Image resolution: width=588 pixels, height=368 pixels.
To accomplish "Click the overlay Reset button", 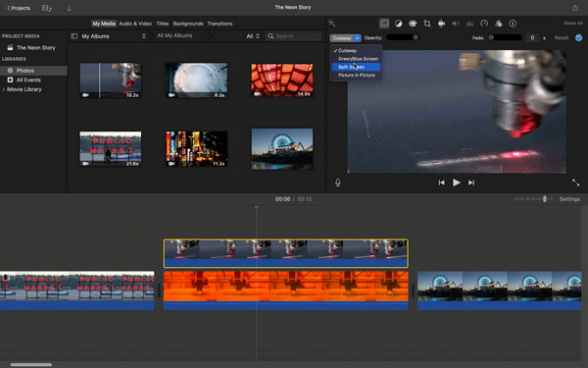I will click(x=562, y=37).
